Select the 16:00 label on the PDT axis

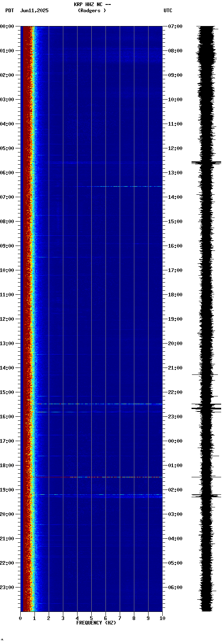7,417
